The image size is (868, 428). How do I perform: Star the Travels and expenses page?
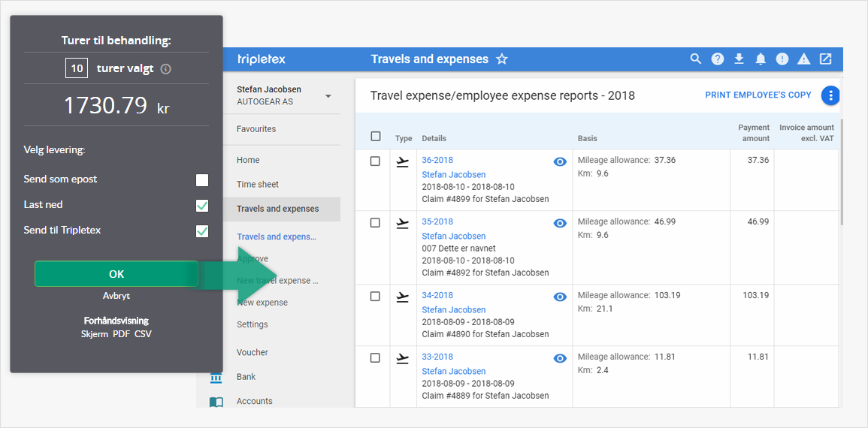coord(502,59)
